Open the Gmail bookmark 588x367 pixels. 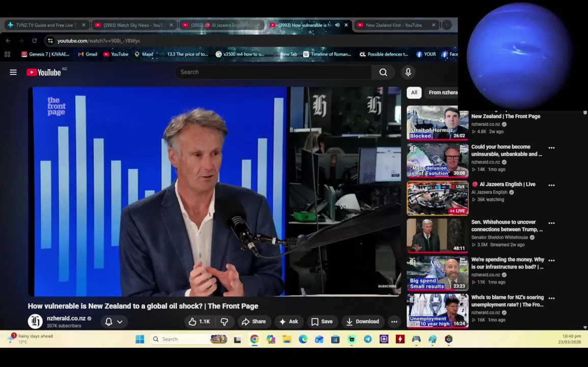coord(87,55)
